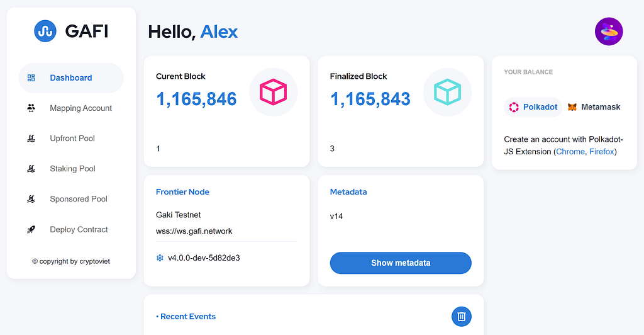Go to the Staking Pool page
Viewport: 644px width, 335px height.
point(72,169)
